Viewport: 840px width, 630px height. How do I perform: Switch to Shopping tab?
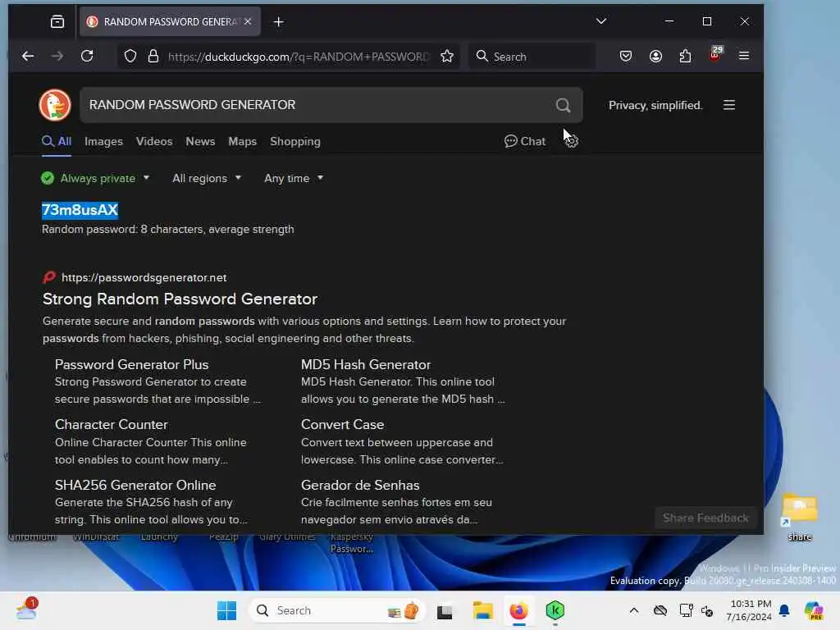(x=295, y=141)
